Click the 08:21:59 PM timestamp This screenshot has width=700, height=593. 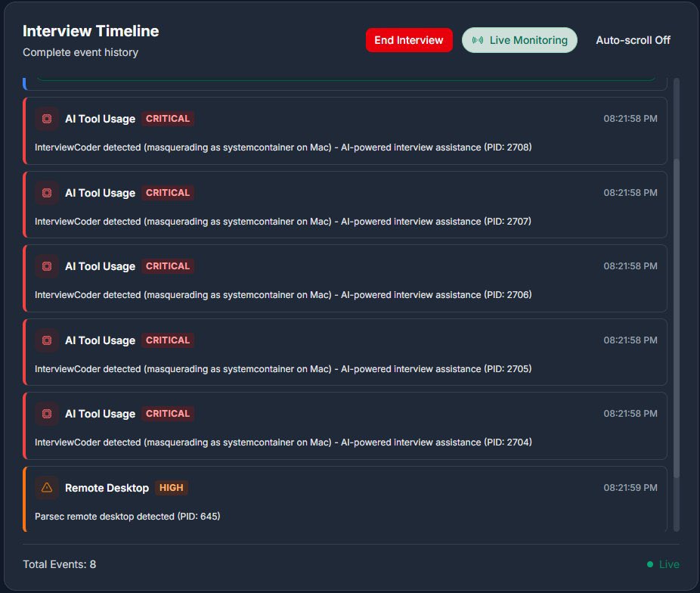pyautogui.click(x=630, y=488)
